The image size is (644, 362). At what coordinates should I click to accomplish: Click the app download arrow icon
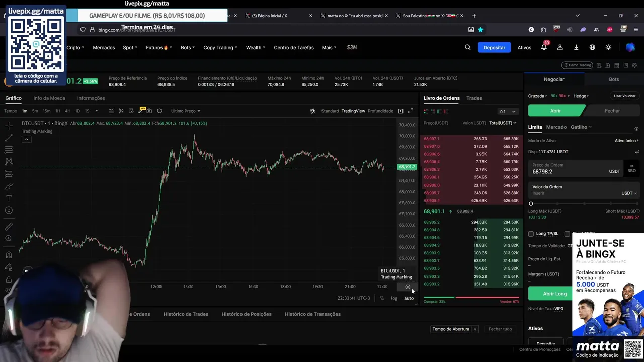576,47
